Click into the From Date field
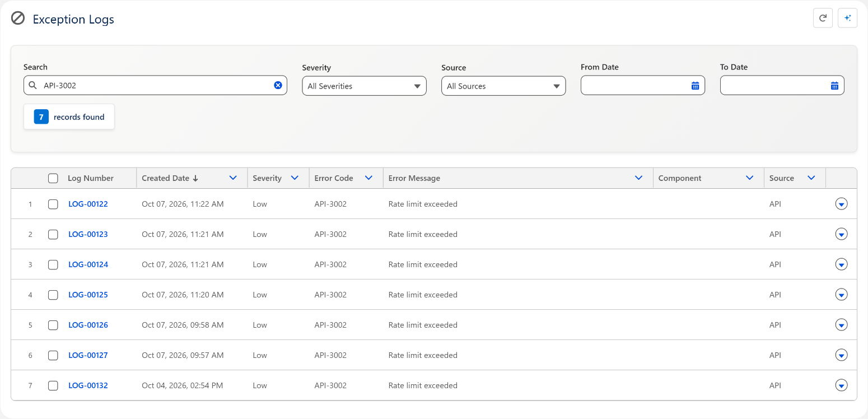This screenshot has height=419, width=868. click(643, 85)
